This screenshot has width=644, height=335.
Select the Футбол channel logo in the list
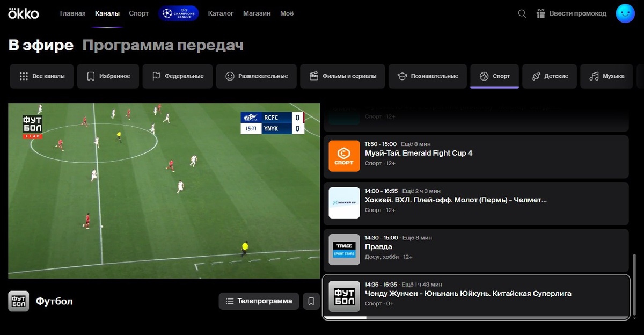click(344, 296)
